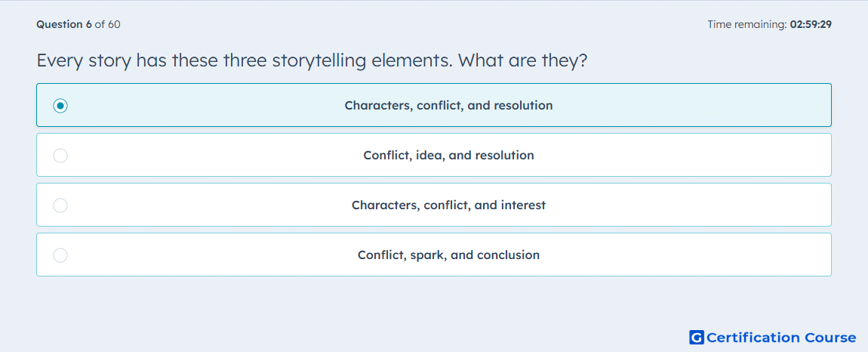Click the blue G logo icon
Image resolution: width=868 pixels, height=352 pixels.
(x=697, y=337)
